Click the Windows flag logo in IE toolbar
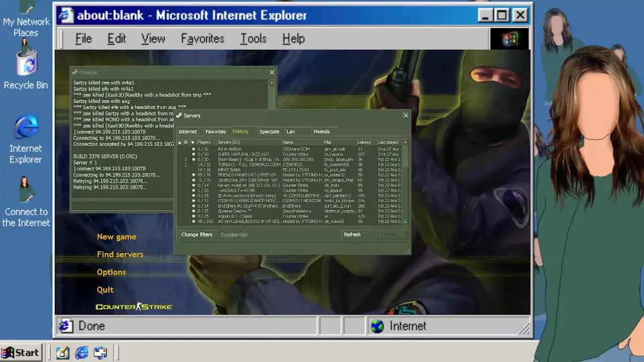The width and height of the screenshot is (644, 362). [509, 39]
